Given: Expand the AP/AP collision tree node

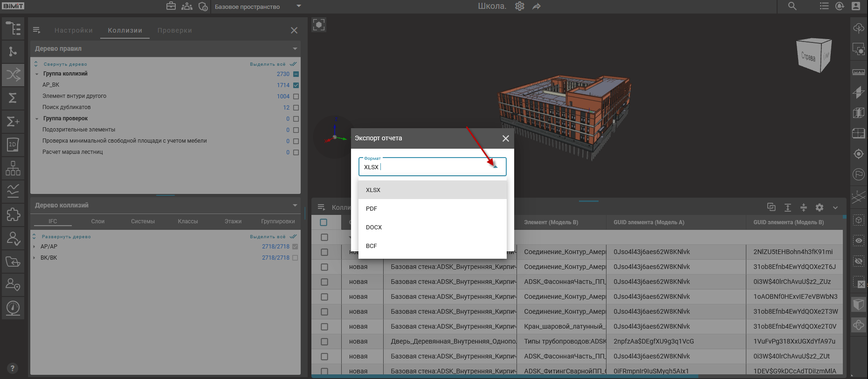Looking at the screenshot, I should (x=34, y=247).
